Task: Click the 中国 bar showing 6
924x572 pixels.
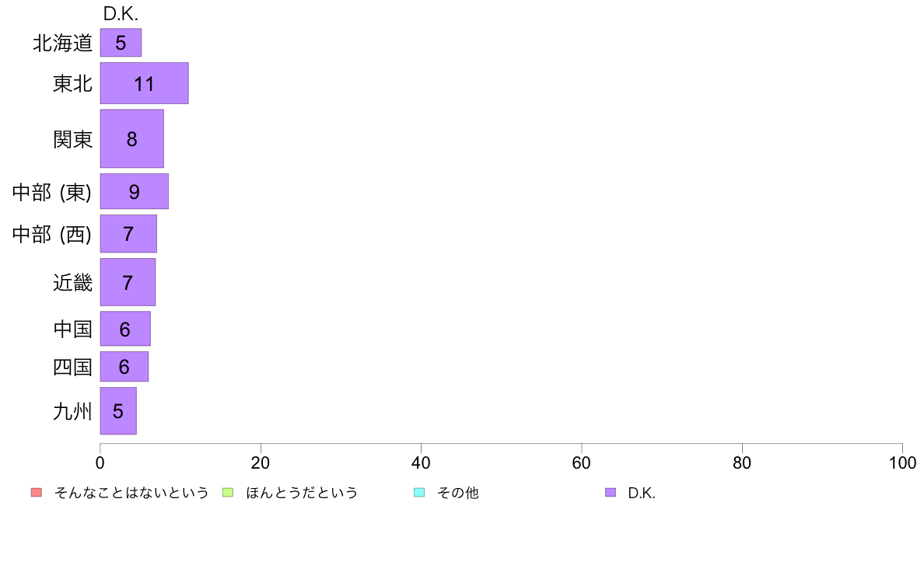Action: [x=125, y=328]
